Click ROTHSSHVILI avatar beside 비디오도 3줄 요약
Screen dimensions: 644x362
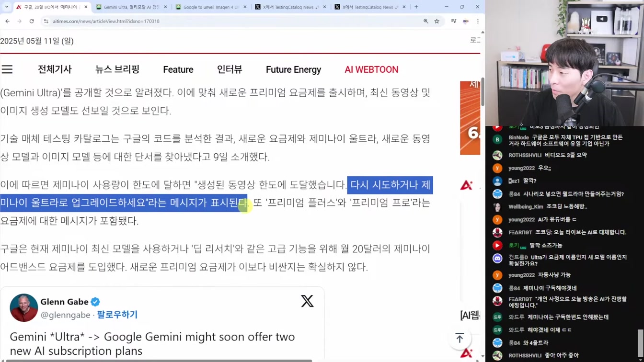click(x=497, y=155)
